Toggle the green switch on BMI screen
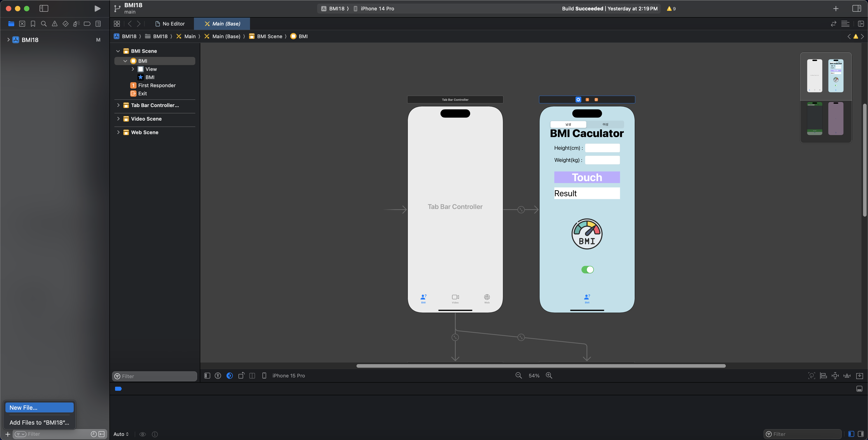 [587, 270]
